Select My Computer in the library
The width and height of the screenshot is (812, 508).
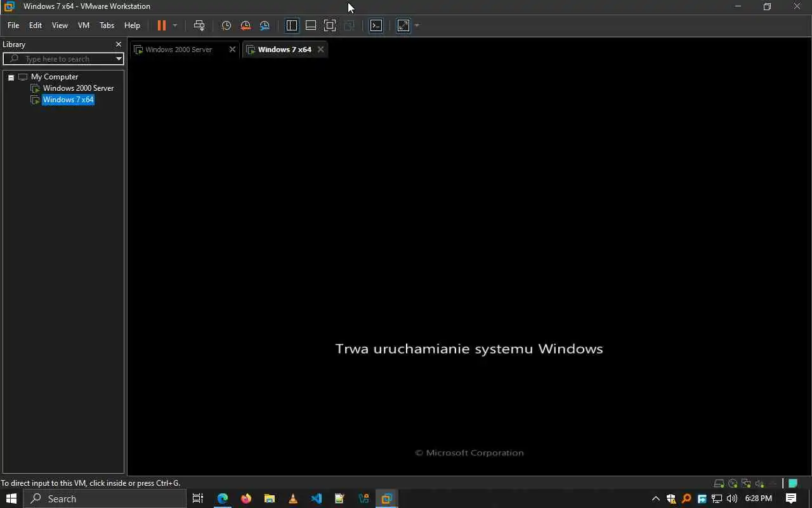tap(55, 77)
